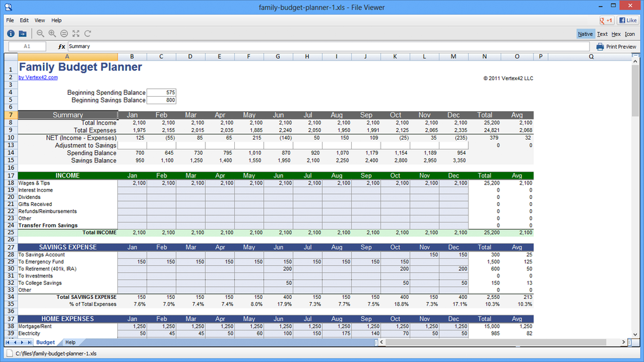This screenshot has width=644, height=362.
Task: Select row 25 header
Action: click(11, 232)
